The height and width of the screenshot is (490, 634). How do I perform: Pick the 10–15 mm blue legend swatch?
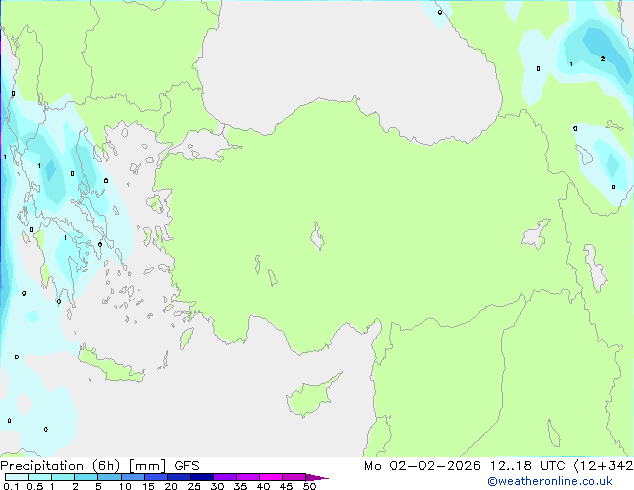tap(133, 477)
